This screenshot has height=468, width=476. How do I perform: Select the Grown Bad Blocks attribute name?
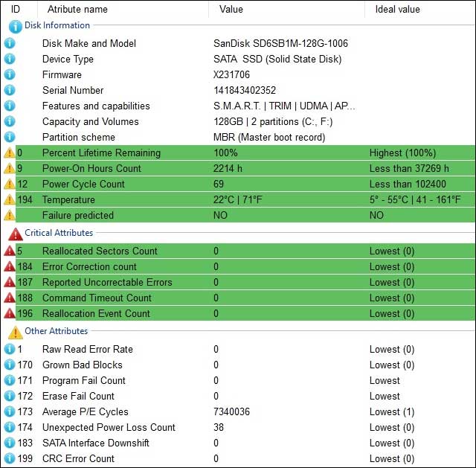click(x=83, y=365)
